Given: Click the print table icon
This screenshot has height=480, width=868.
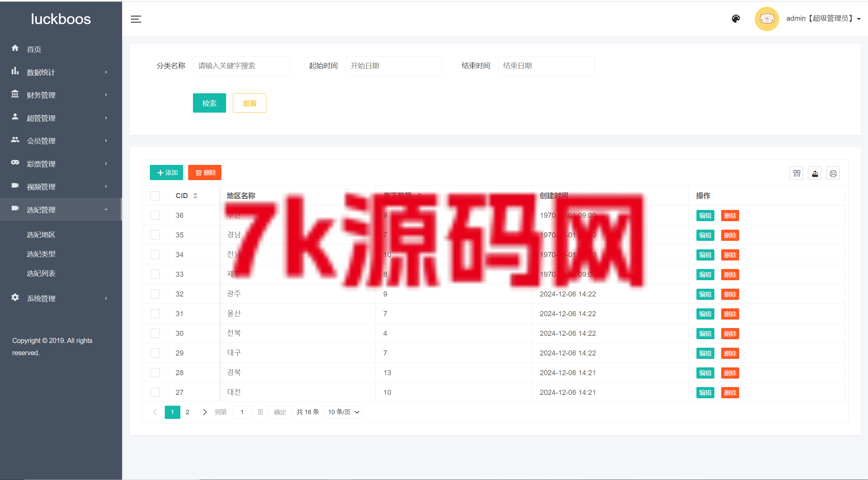Looking at the screenshot, I should click(x=833, y=173).
